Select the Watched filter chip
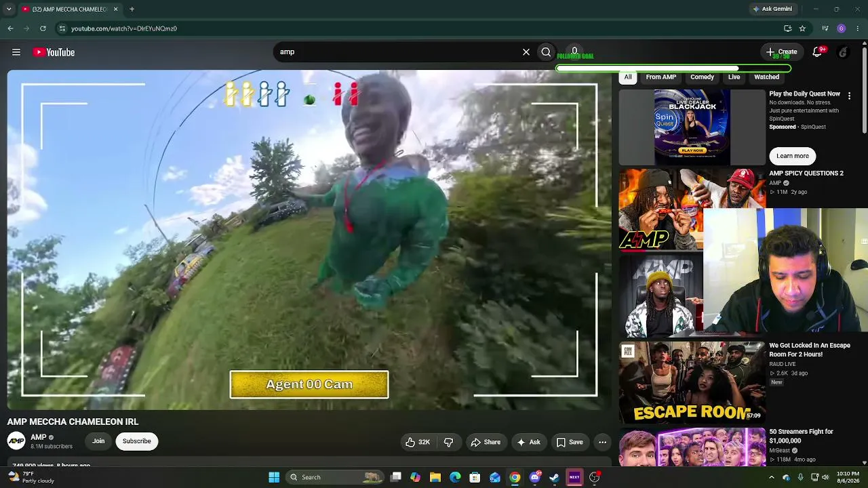The image size is (868, 488). [x=766, y=77]
